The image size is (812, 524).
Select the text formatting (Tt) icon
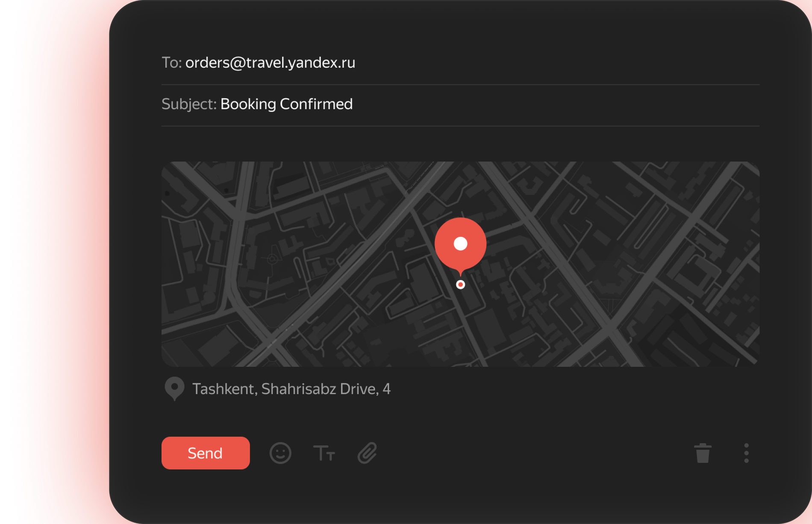[324, 453]
